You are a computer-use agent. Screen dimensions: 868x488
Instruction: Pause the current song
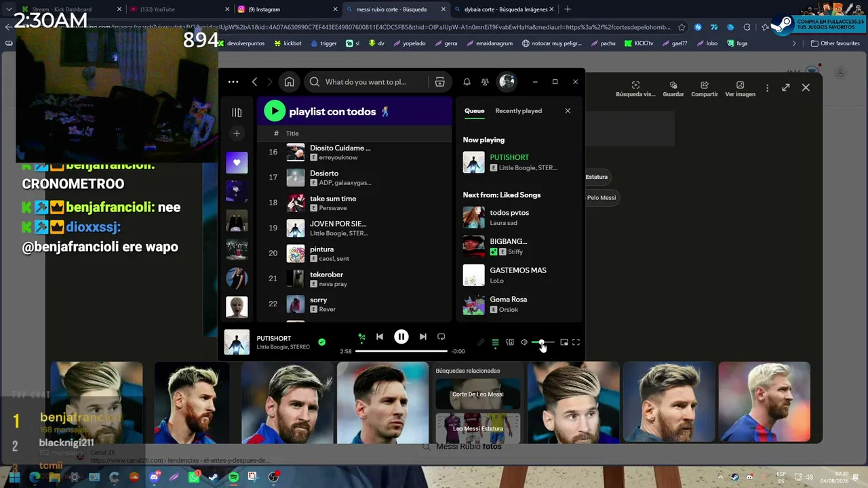(x=401, y=337)
